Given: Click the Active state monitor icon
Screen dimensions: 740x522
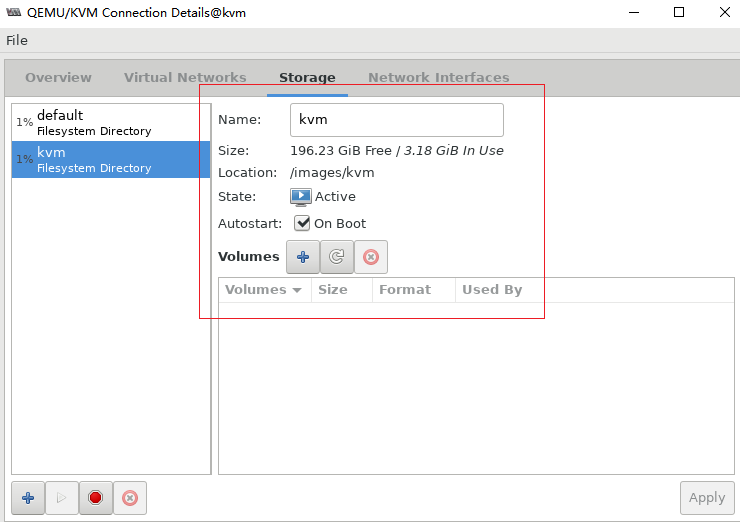Looking at the screenshot, I should [301, 197].
